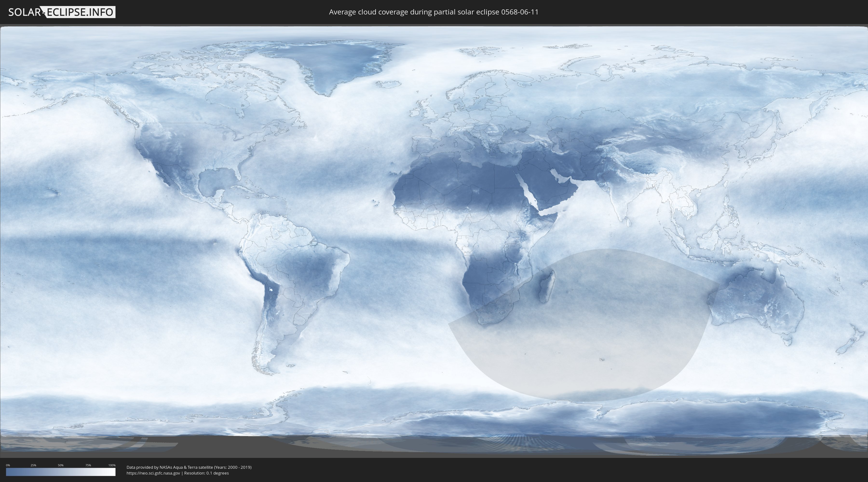Open the neo.sci.gsfc.nasa.gov URL text

153,473
